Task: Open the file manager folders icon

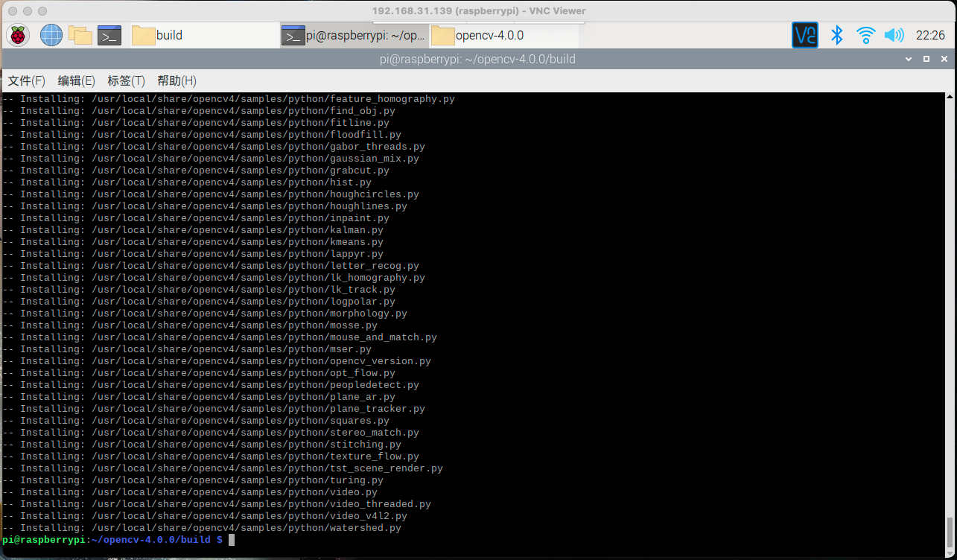Action: coord(80,35)
